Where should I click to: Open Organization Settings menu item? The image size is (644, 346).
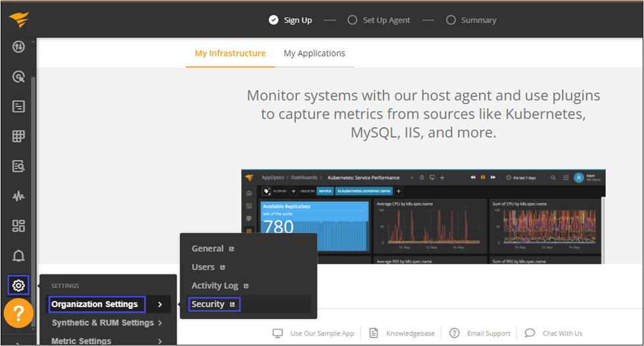(109, 305)
